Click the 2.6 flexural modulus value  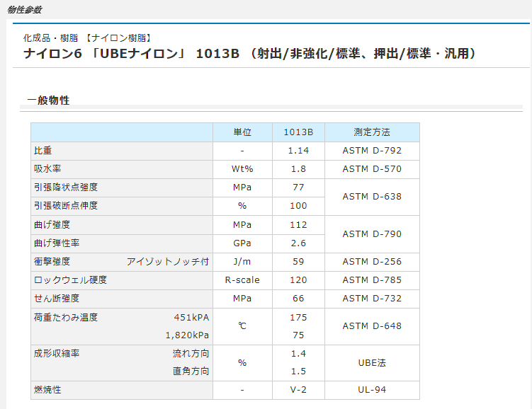[298, 243]
